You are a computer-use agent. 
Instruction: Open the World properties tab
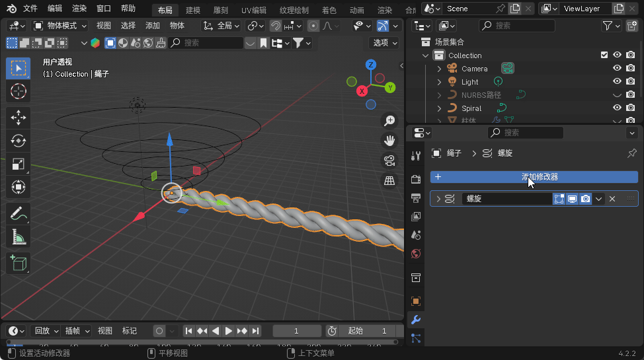click(x=416, y=254)
